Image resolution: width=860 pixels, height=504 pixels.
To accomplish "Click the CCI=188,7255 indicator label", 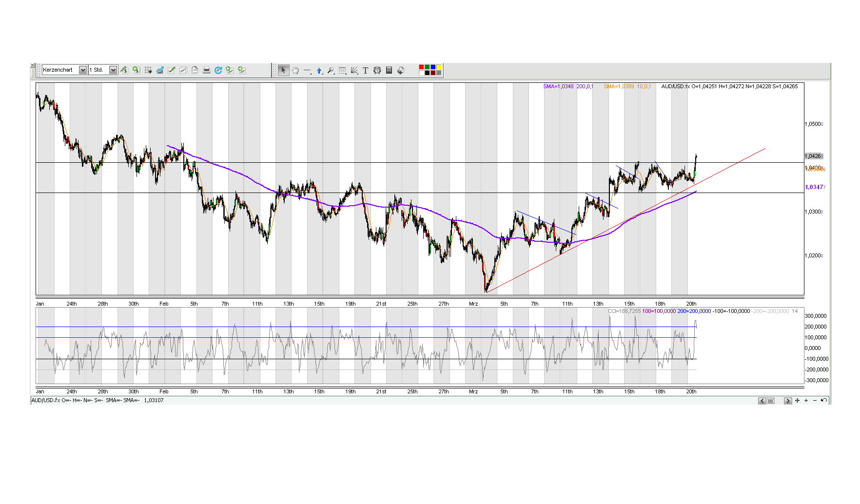I will pos(625,311).
